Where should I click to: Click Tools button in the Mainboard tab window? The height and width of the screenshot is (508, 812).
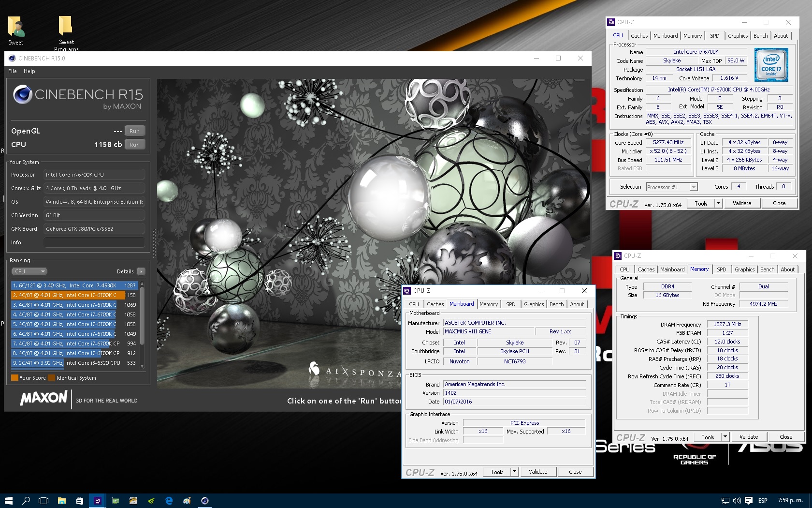tap(497, 472)
